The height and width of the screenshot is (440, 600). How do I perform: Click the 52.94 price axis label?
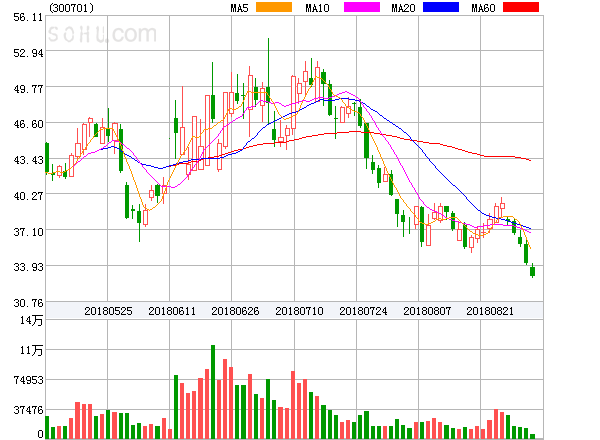coord(28,53)
